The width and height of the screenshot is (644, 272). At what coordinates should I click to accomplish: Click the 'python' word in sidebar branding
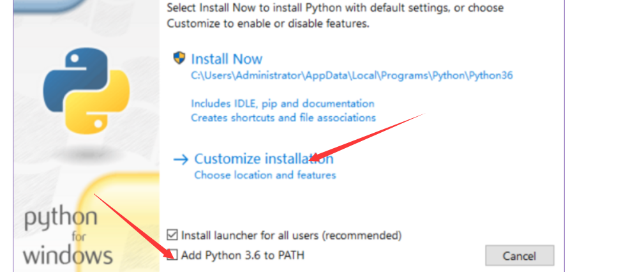coord(61,218)
